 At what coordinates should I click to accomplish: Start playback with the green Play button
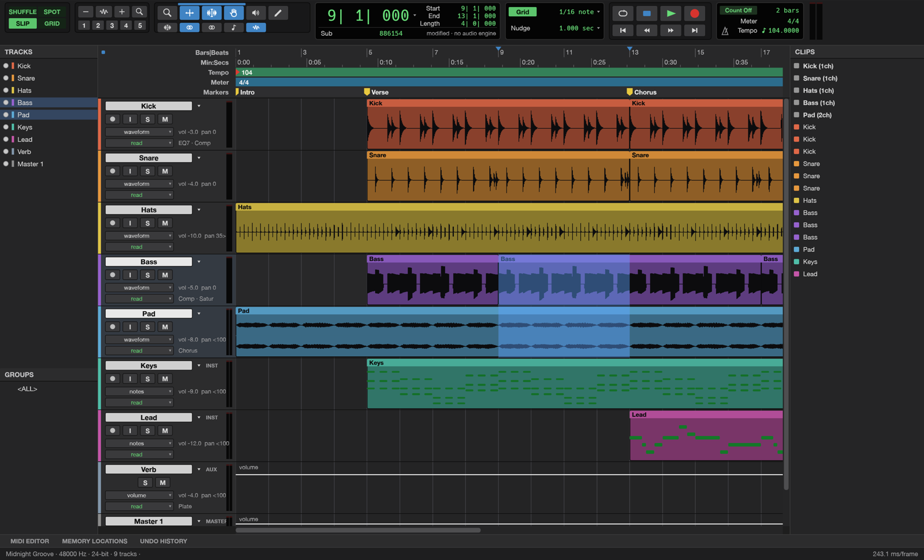(x=670, y=13)
